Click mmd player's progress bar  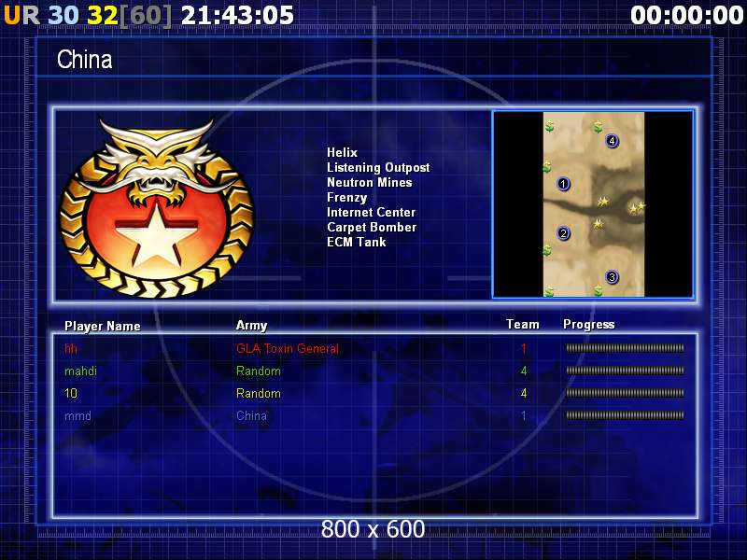tap(625, 415)
